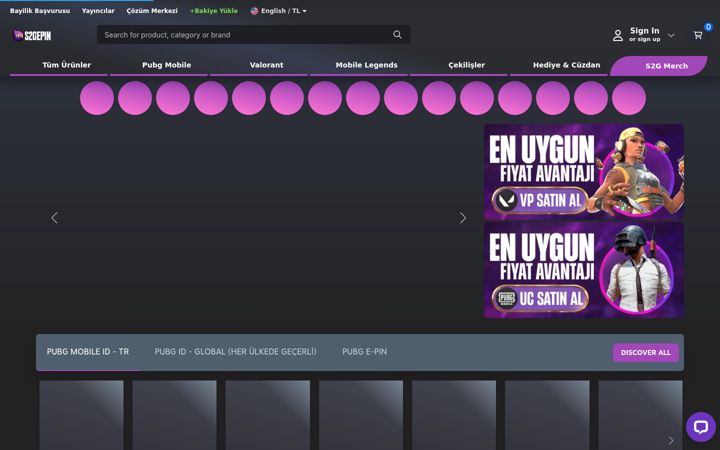This screenshot has height=450, width=720.
Task: Select PUBG ID - GLOBAL tab
Action: (236, 352)
